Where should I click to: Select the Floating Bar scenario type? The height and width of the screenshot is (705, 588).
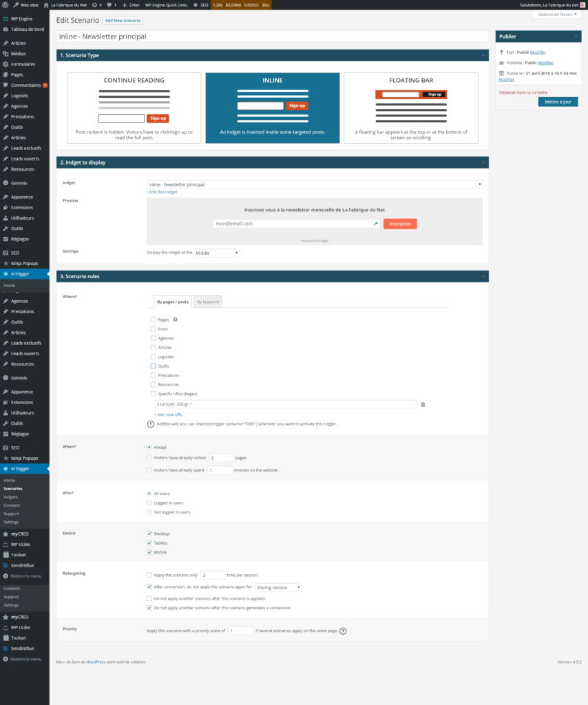[x=410, y=107]
